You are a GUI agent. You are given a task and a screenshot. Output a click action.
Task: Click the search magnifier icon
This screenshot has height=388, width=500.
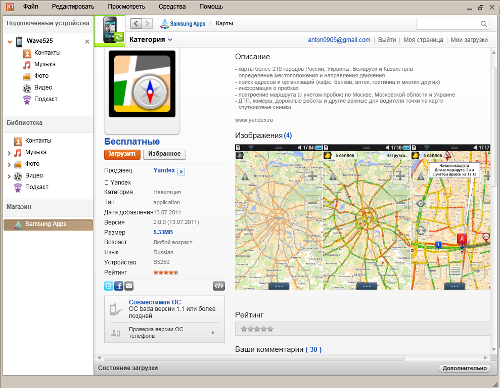point(484,24)
